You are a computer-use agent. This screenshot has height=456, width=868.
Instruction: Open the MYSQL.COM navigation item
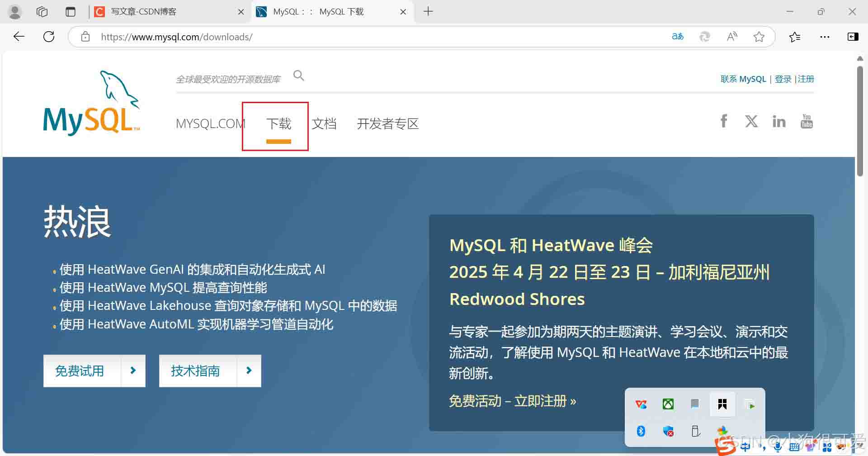210,123
